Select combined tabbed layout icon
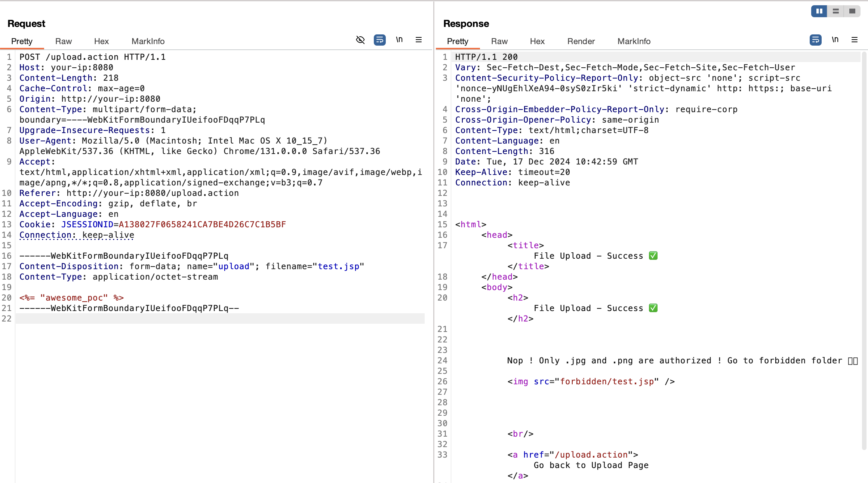This screenshot has height=483, width=868. click(852, 11)
